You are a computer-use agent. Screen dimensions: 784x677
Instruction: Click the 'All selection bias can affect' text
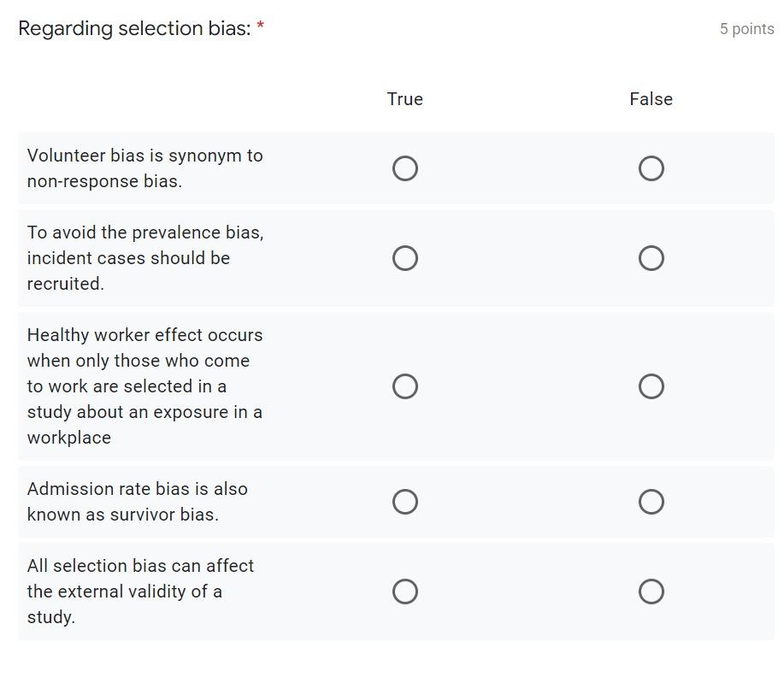(140, 592)
